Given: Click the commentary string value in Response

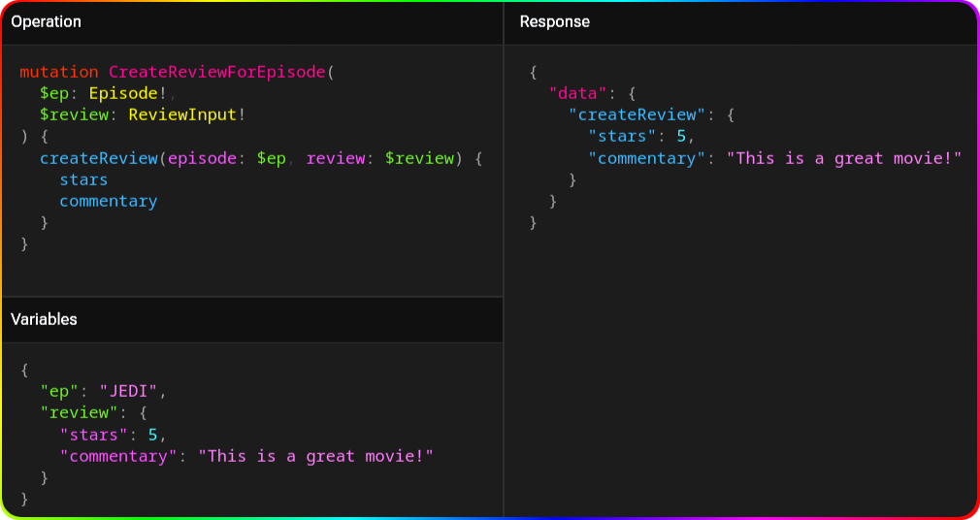Looking at the screenshot, I should 843,158.
